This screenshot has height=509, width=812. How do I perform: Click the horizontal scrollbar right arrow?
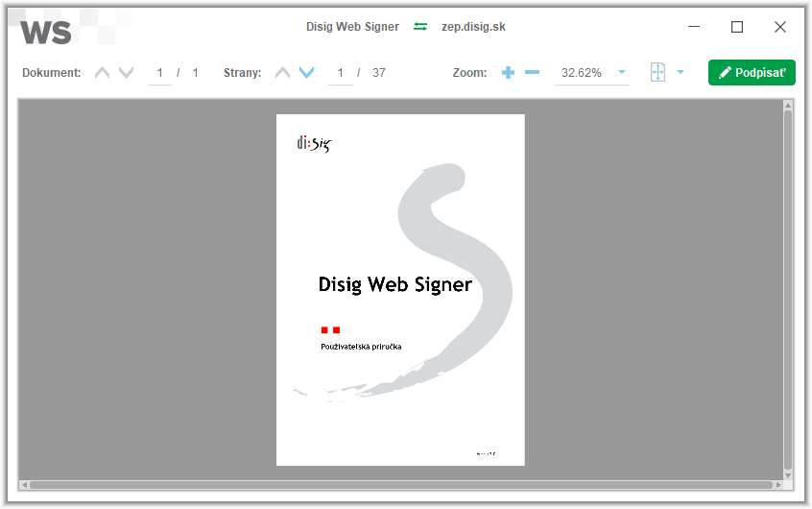(778, 485)
